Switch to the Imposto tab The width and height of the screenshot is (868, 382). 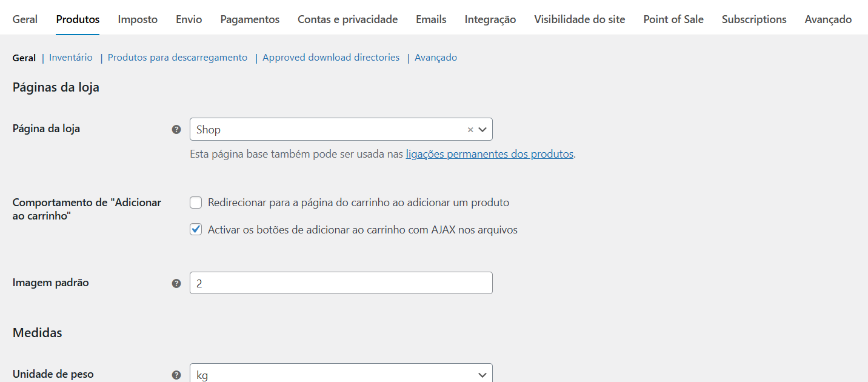pyautogui.click(x=138, y=19)
